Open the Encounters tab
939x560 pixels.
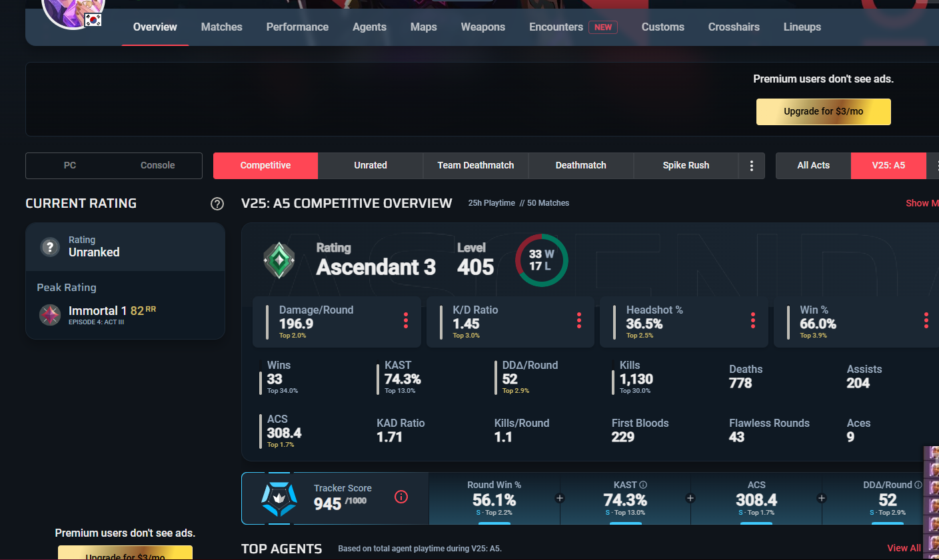pyautogui.click(x=556, y=27)
